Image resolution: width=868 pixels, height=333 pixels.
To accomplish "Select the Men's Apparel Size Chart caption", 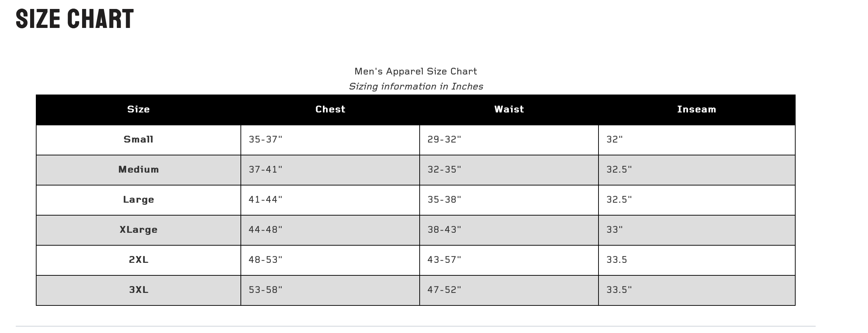I will [x=416, y=71].
